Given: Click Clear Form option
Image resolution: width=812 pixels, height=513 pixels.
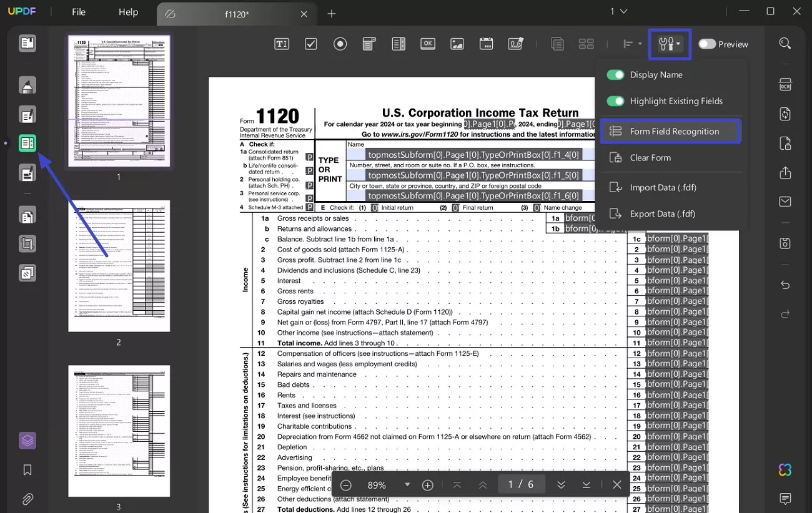Looking at the screenshot, I should 650,158.
